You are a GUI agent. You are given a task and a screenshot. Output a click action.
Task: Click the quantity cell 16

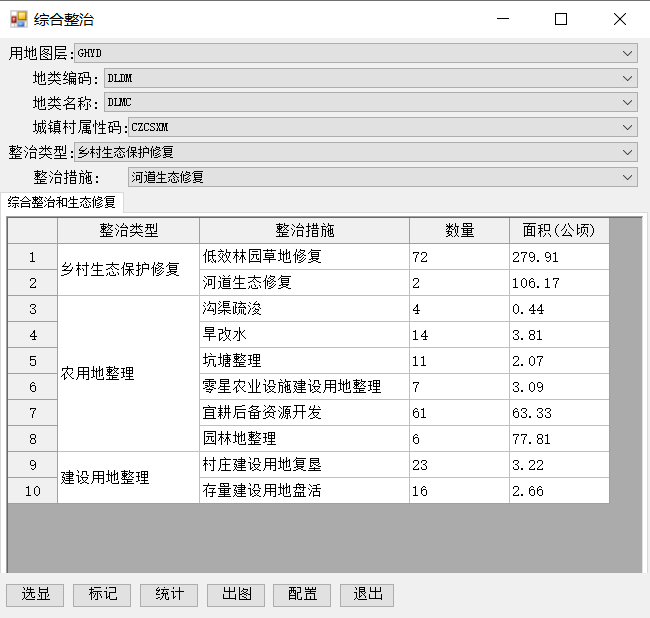click(460, 491)
